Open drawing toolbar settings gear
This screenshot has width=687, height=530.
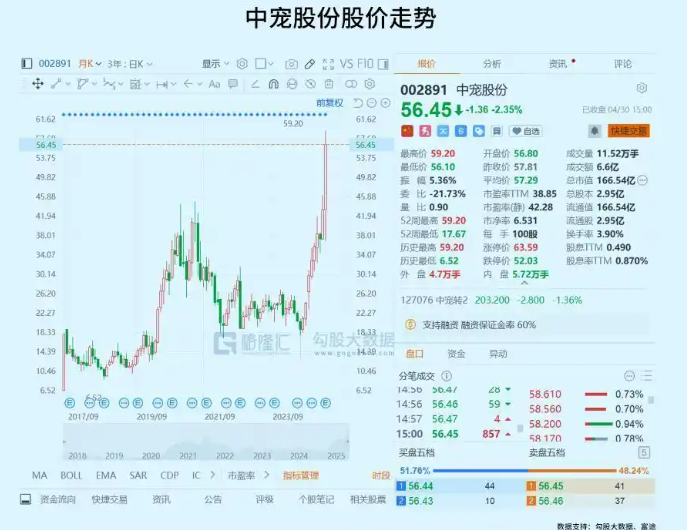click(370, 84)
